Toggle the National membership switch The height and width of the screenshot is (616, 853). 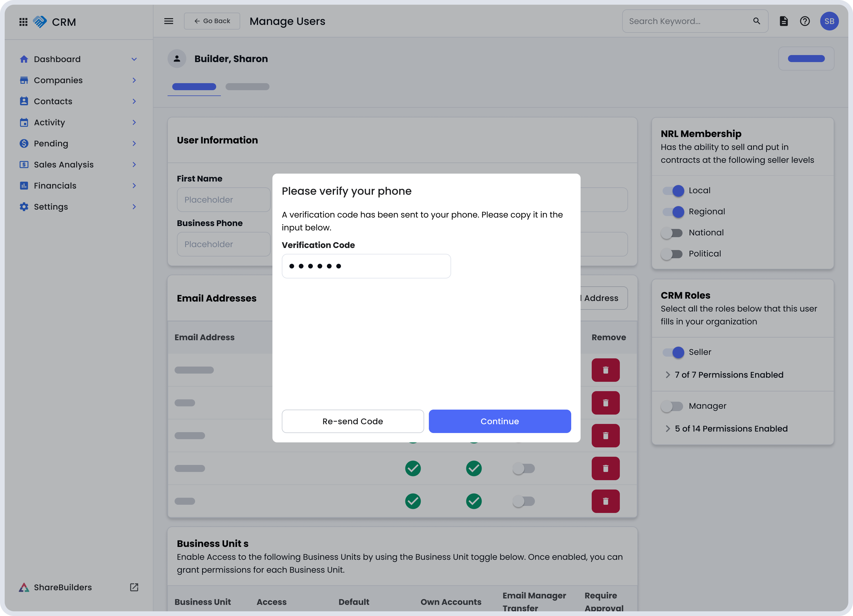[672, 233]
